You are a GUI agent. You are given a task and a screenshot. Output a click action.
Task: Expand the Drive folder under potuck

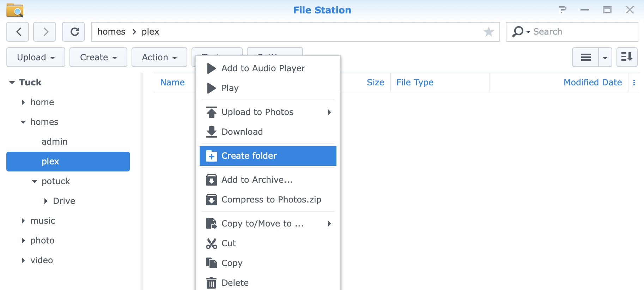click(x=46, y=201)
